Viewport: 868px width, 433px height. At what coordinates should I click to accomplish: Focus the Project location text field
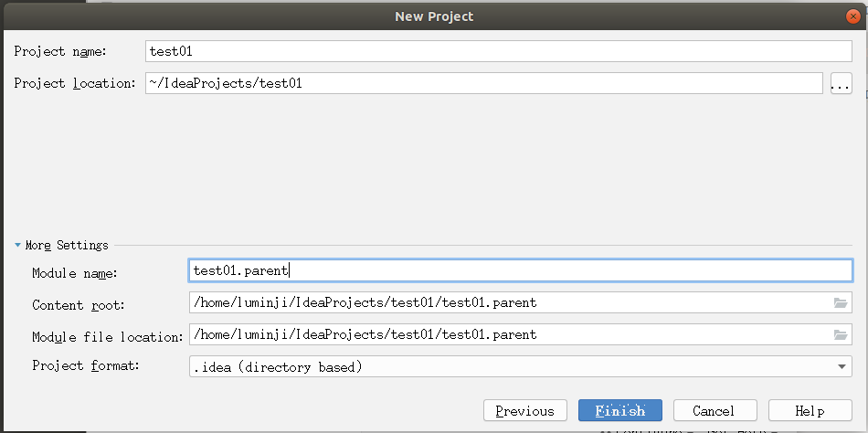click(x=484, y=83)
